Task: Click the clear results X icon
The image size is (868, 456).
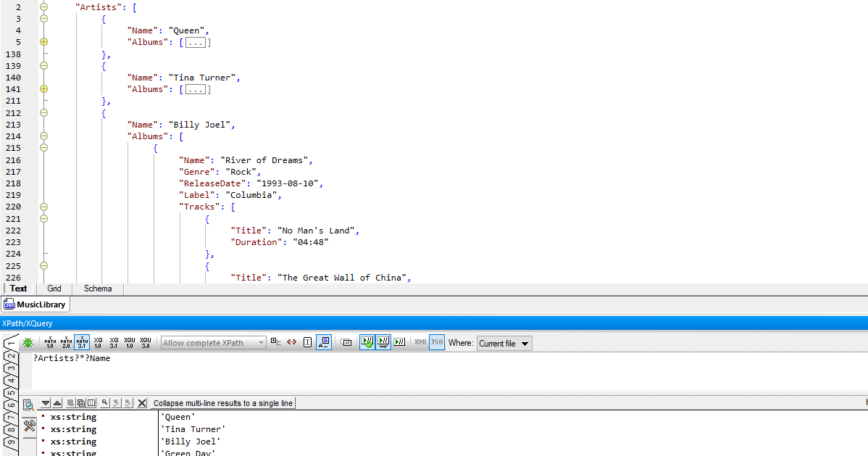Action: coord(142,403)
